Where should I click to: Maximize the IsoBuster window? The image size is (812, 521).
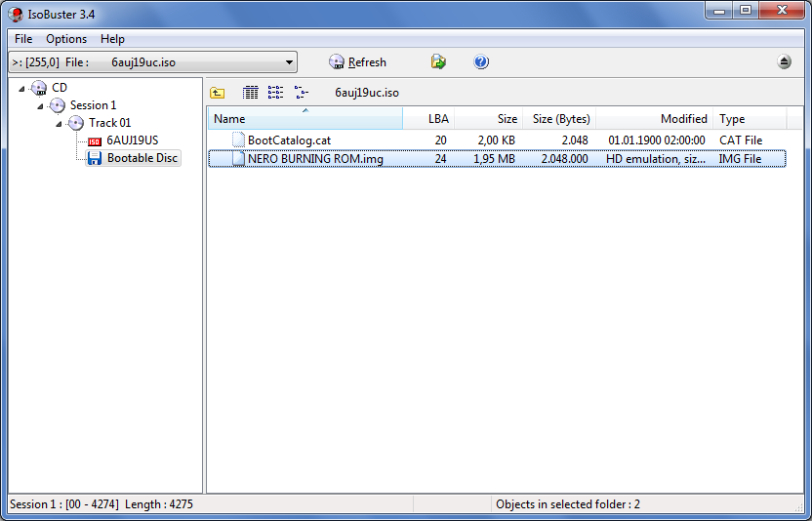tap(746, 11)
